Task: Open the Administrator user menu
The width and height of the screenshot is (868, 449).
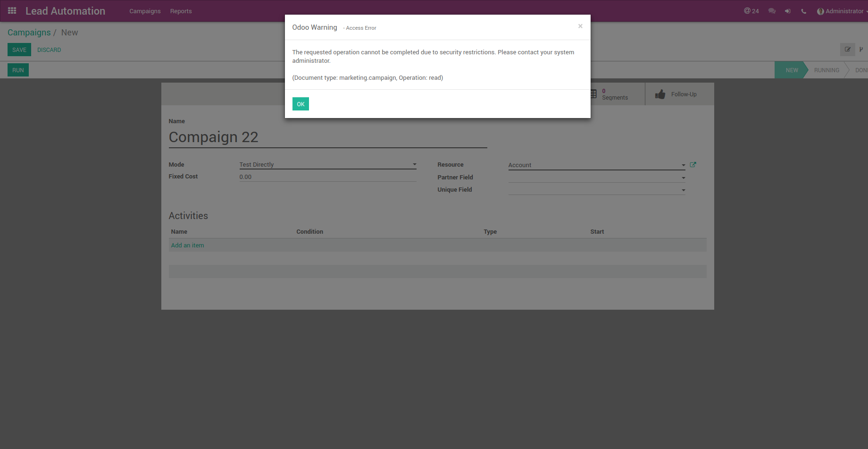Action: point(843,11)
